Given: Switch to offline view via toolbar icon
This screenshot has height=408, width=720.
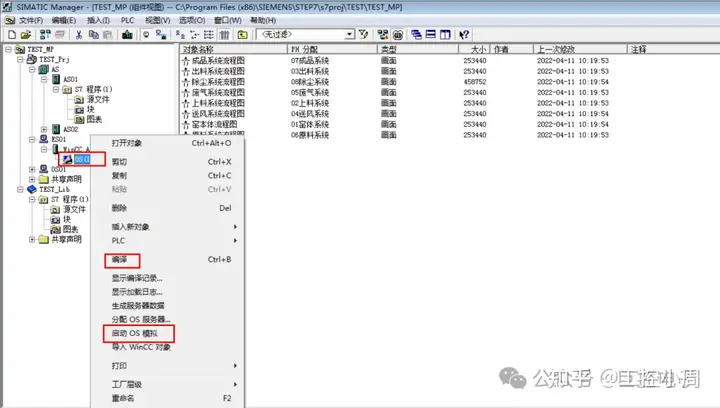Looking at the screenshot, I should coord(146,34).
